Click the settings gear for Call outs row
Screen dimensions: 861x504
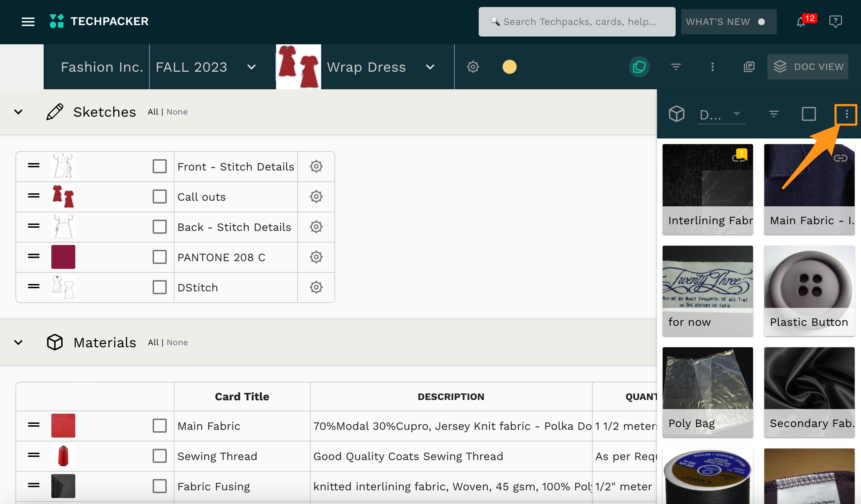point(316,197)
